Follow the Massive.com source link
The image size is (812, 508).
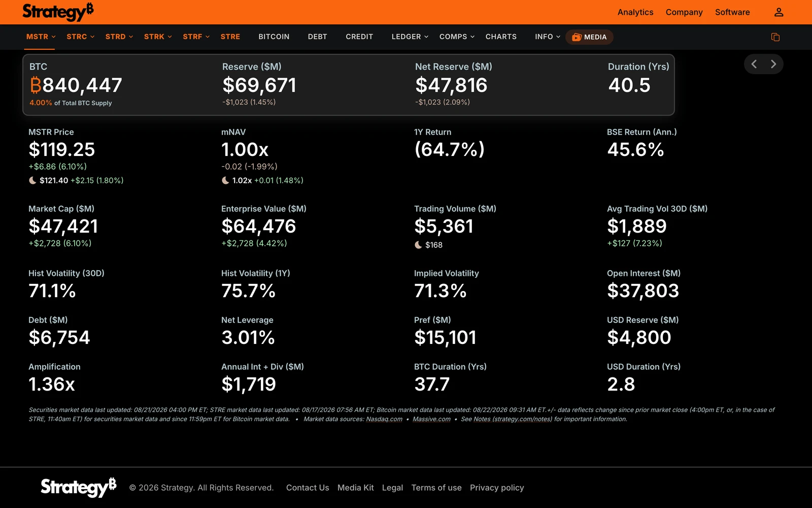coord(431,419)
